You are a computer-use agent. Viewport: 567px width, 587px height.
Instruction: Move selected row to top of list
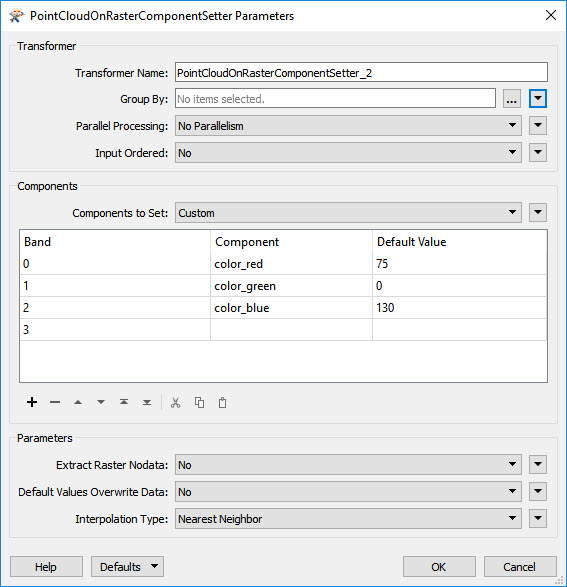(124, 402)
